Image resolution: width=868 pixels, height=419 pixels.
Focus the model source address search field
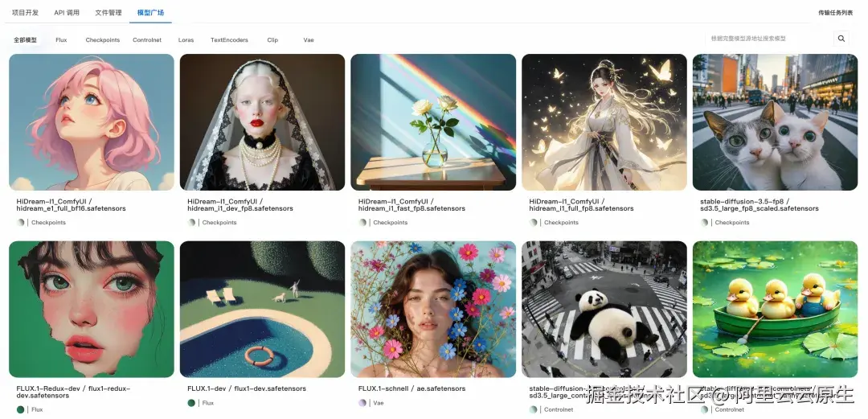(x=768, y=39)
